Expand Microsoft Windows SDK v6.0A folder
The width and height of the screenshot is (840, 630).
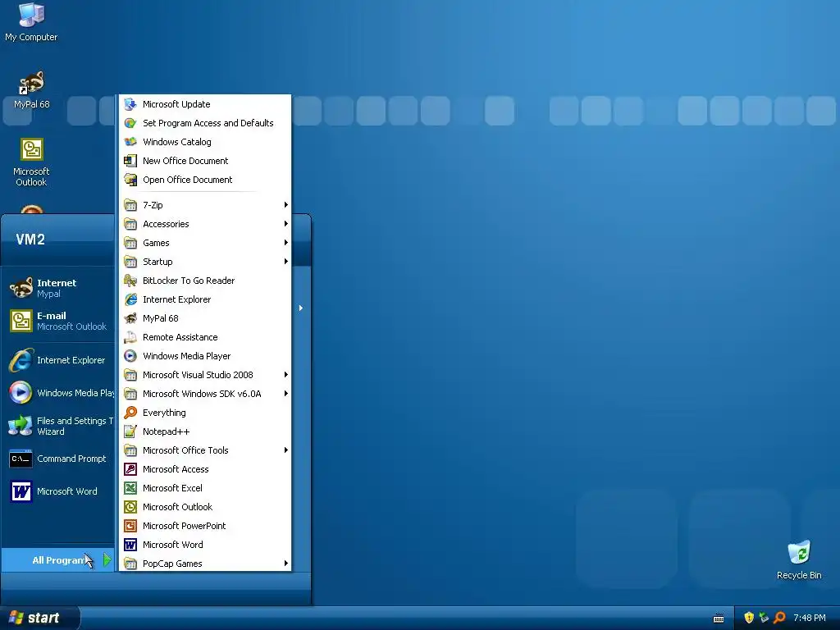(204, 394)
